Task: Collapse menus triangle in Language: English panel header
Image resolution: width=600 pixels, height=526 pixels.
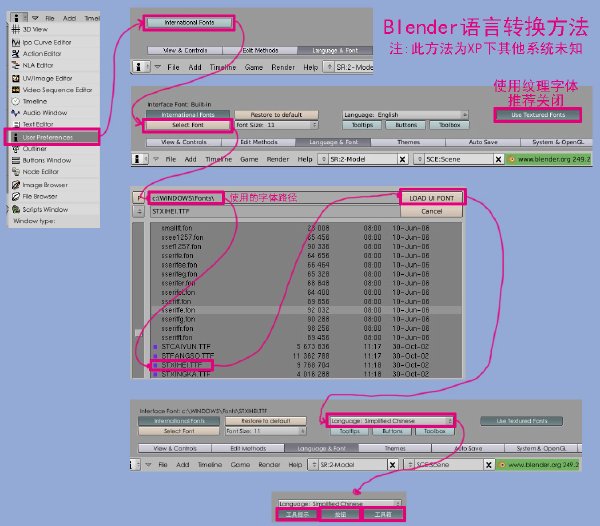Action: tap(156, 159)
